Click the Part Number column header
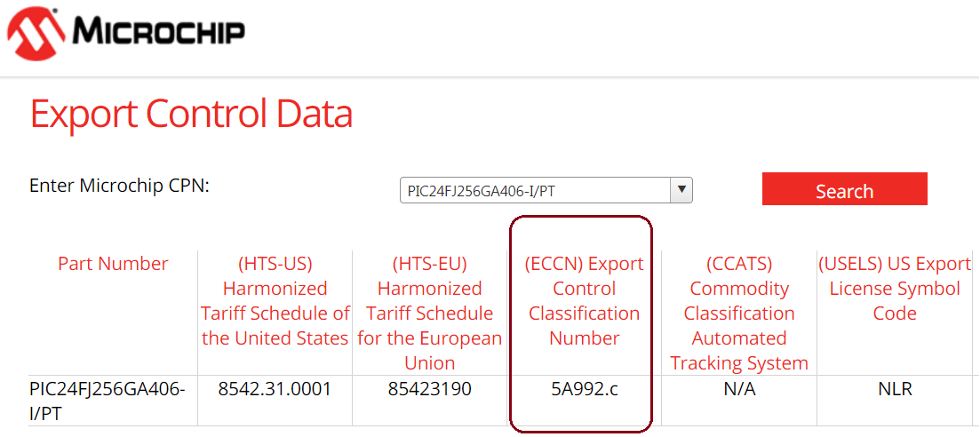This screenshot has height=437, width=980. (113, 264)
